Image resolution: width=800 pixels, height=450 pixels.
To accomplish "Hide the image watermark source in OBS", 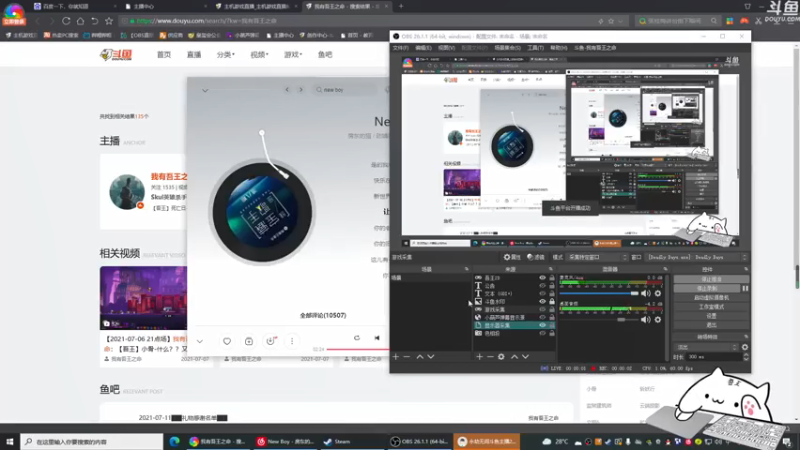I will 542,302.
